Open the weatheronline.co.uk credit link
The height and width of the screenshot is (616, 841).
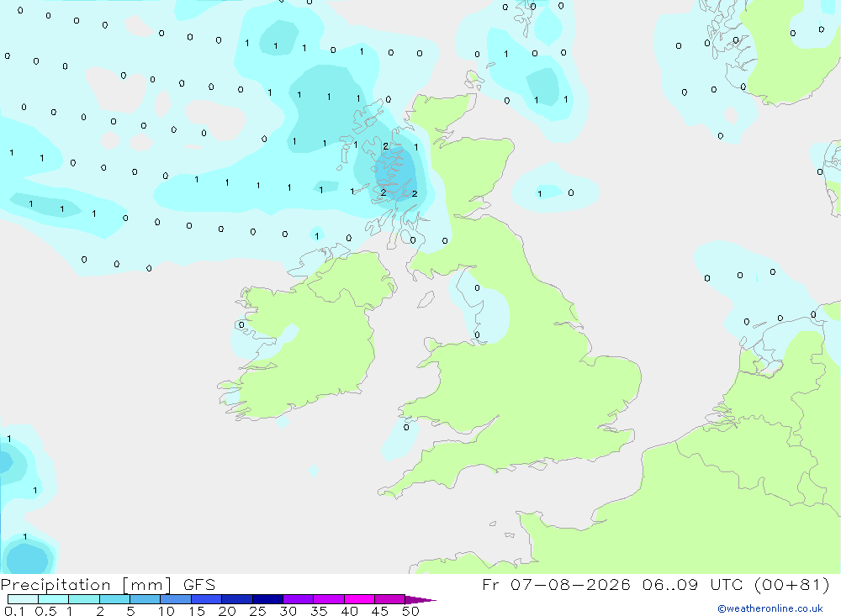click(770, 608)
